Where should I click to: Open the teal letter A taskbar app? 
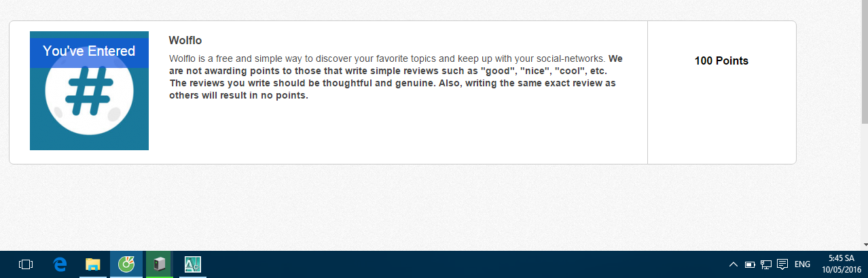(192, 264)
